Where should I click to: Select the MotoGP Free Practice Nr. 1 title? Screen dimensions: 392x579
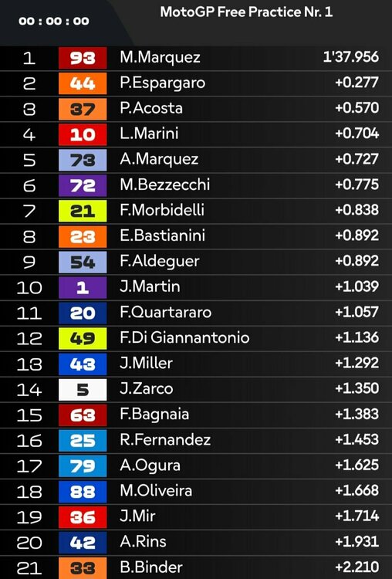[246, 12]
